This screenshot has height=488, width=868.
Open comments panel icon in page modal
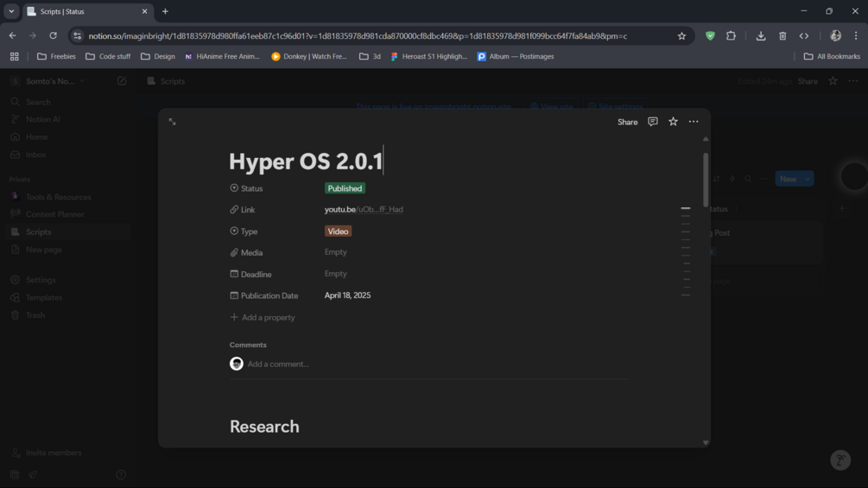coord(653,122)
